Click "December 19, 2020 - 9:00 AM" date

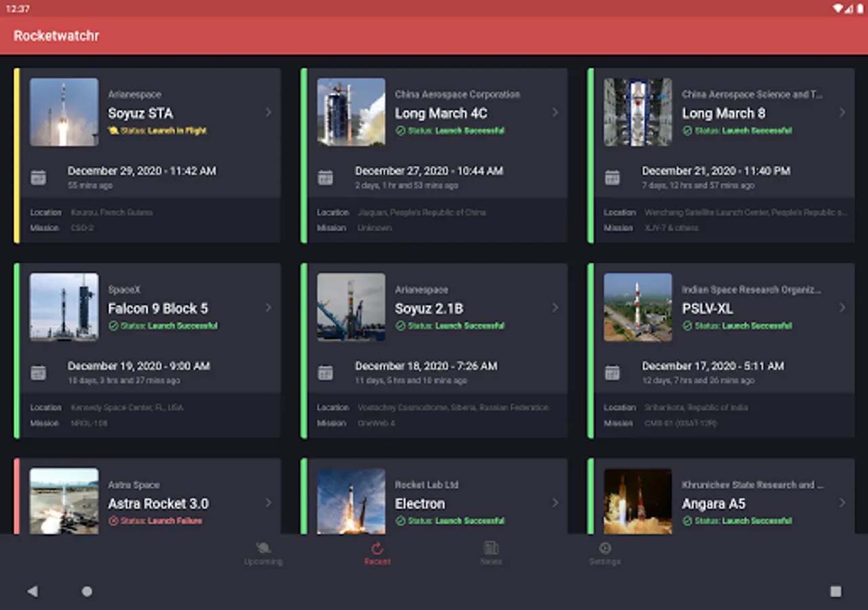[x=139, y=366]
